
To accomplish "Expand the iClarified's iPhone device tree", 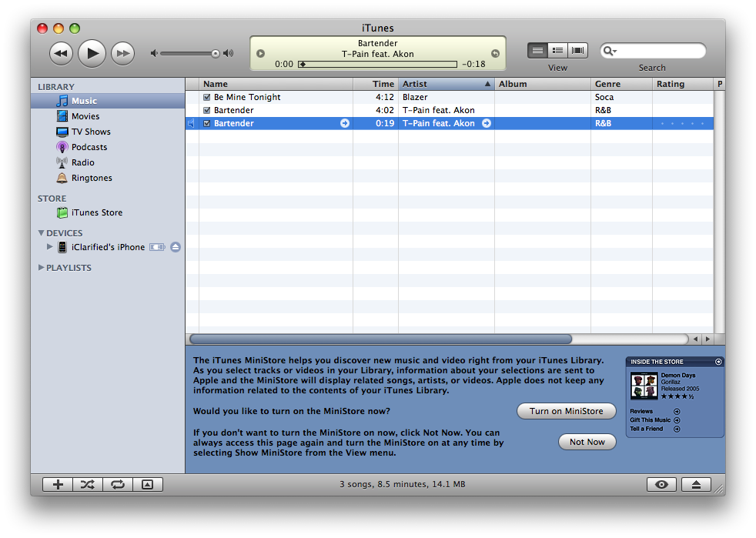I will pyautogui.click(x=50, y=247).
